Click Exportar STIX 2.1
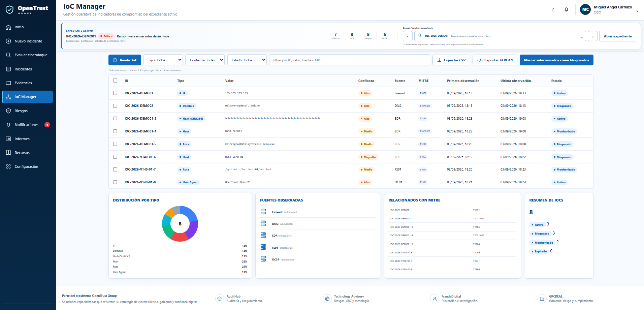The height and width of the screenshot is (310, 644). coord(495,60)
